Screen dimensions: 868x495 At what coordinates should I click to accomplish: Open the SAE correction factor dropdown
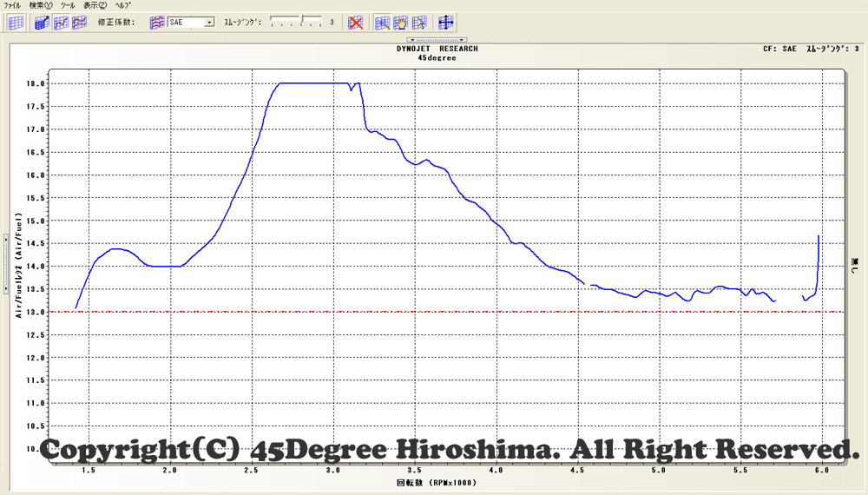(209, 23)
